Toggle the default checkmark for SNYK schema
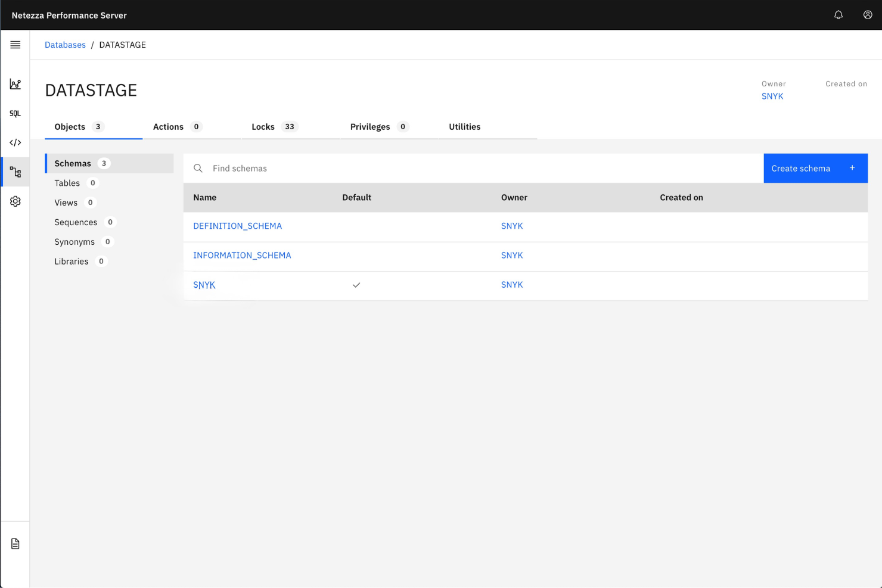882x588 pixels. pos(356,285)
